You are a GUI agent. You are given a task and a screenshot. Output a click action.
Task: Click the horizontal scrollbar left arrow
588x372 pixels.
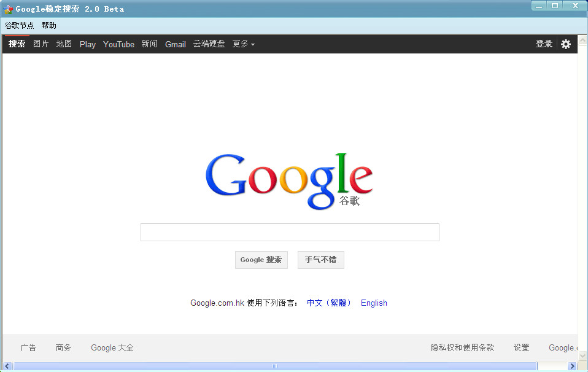7,366
